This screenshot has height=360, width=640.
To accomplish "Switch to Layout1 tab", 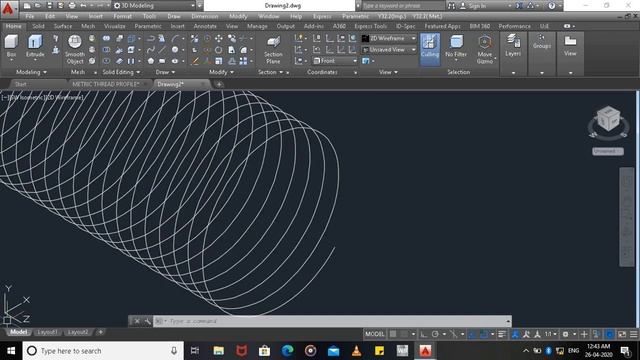I will coord(47,332).
